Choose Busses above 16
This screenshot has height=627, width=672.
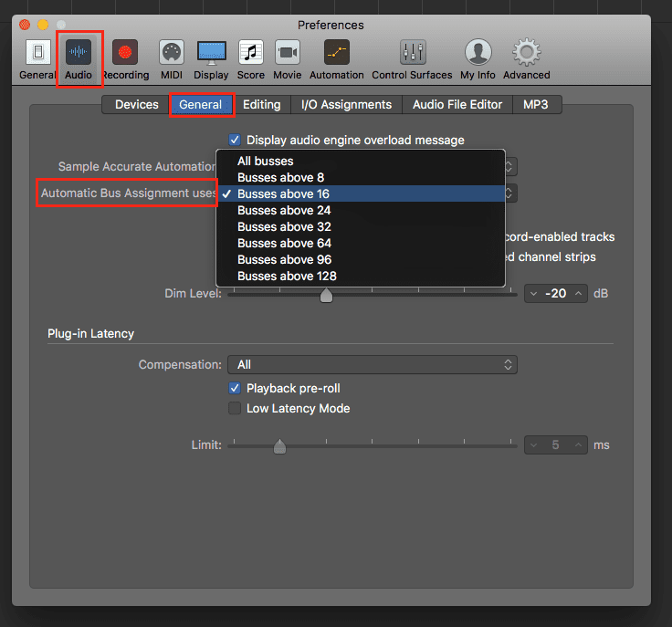click(x=361, y=193)
